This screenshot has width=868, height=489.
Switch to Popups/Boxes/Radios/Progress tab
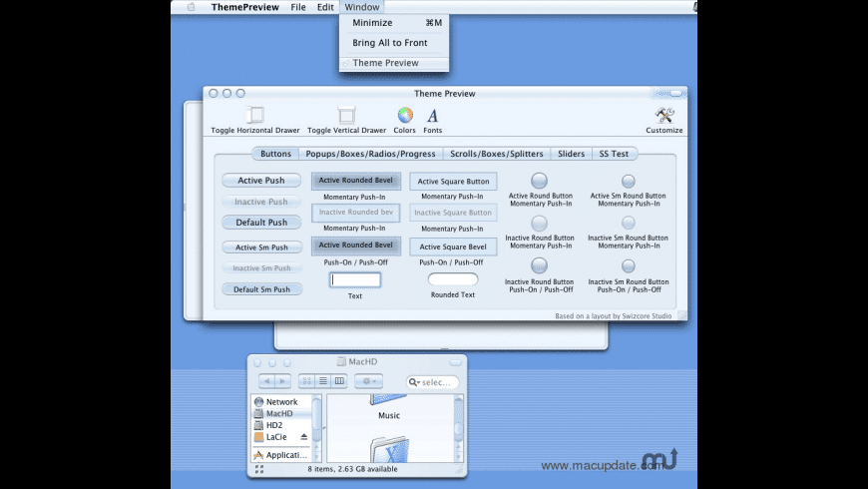coord(370,154)
